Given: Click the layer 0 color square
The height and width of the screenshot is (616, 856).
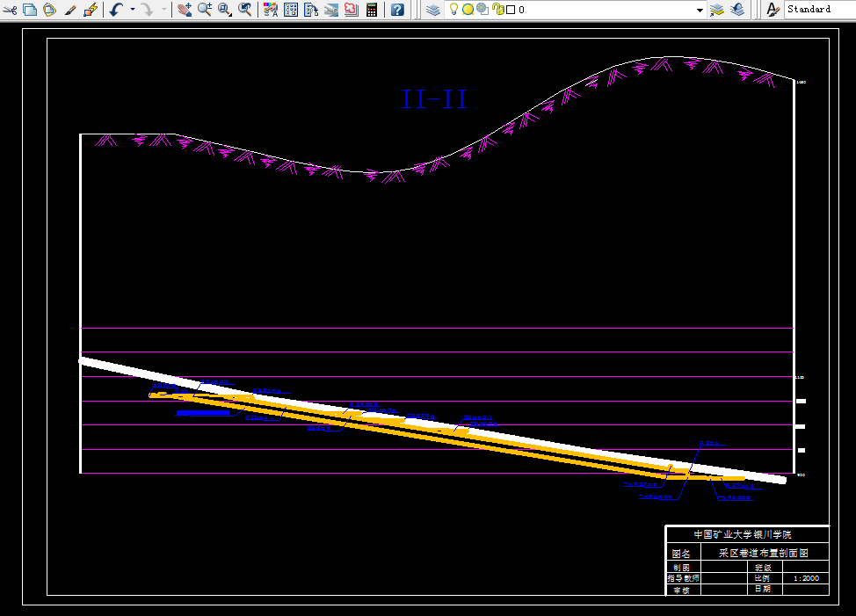Looking at the screenshot, I should click(x=511, y=10).
